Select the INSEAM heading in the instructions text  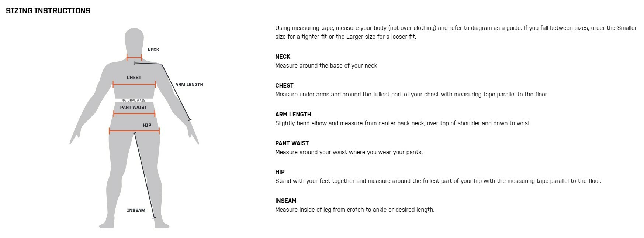point(286,201)
